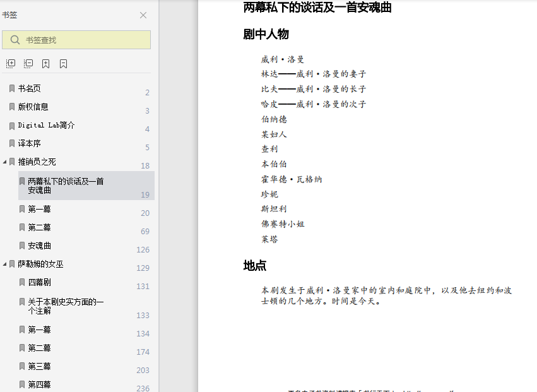Open the 译本序 bookmark
The width and height of the screenshot is (537, 392).
click(x=30, y=143)
